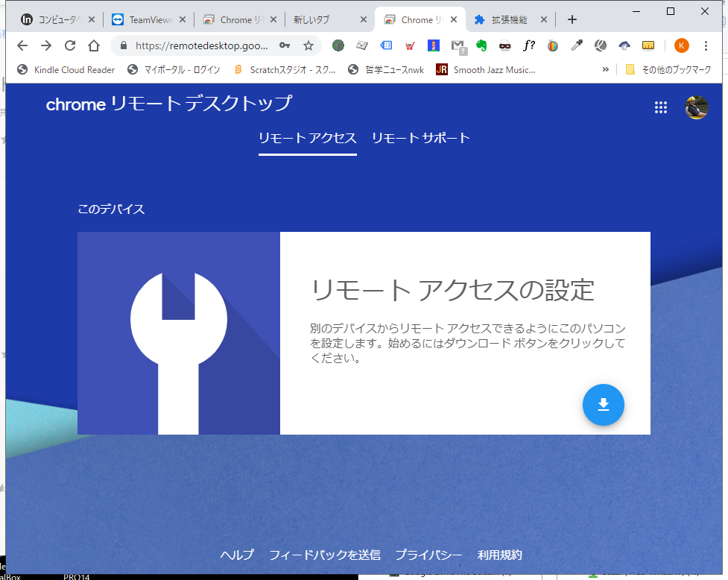Click the masked bandit extension icon
The image size is (728, 580).
tap(505, 45)
